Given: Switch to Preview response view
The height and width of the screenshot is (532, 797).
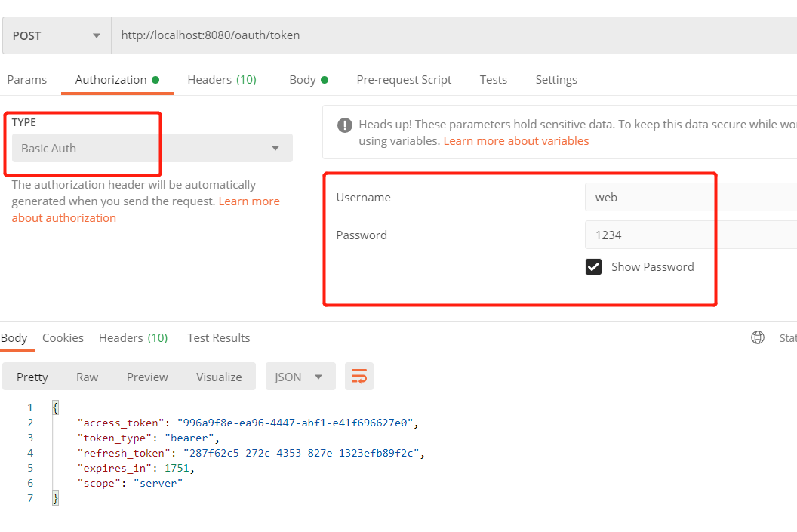Looking at the screenshot, I should pyautogui.click(x=147, y=377).
